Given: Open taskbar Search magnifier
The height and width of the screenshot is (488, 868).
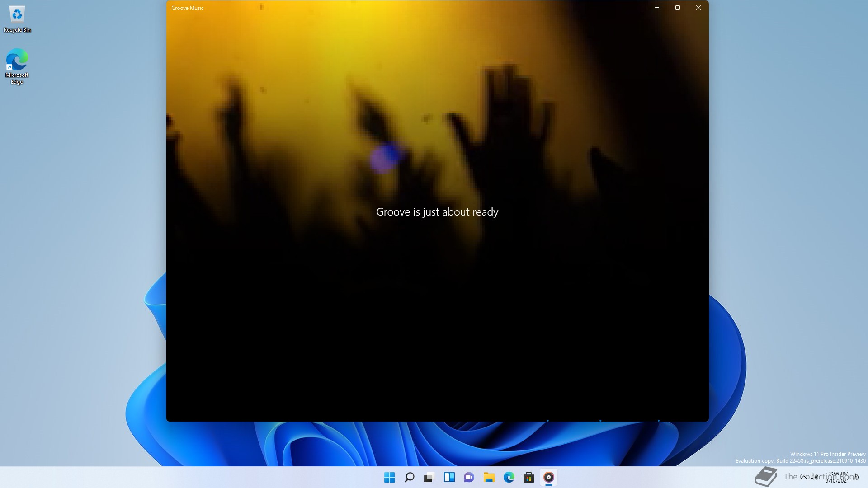Looking at the screenshot, I should (x=409, y=477).
